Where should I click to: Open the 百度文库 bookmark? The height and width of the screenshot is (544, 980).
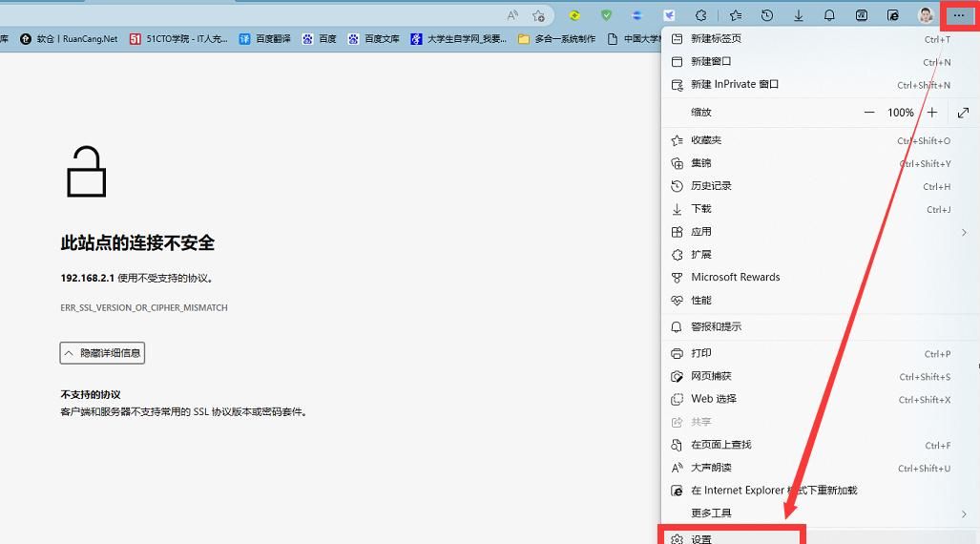[x=374, y=39]
